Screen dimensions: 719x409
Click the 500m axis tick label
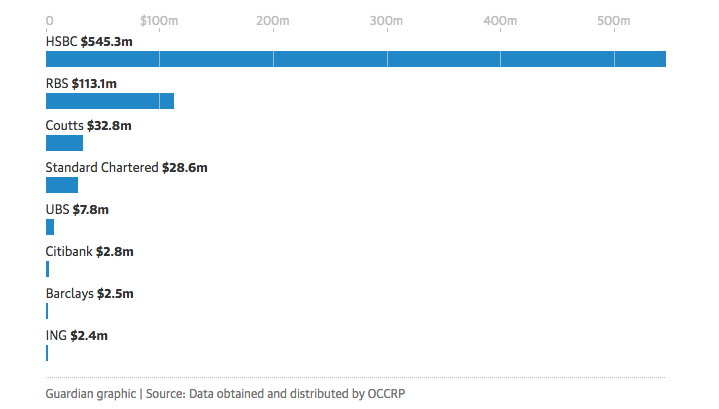(x=614, y=20)
